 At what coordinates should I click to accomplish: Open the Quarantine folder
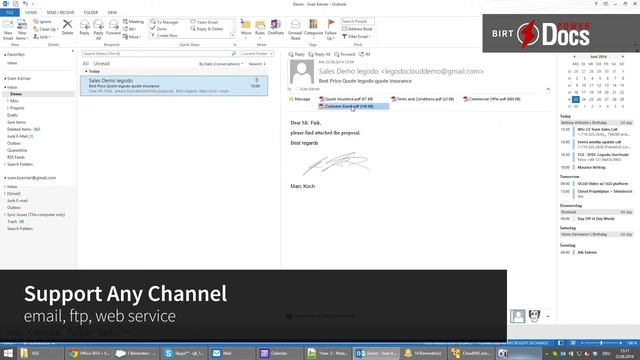point(17,151)
